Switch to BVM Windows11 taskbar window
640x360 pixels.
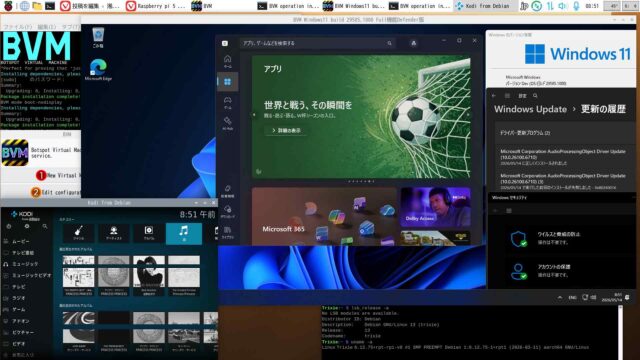click(353, 6)
